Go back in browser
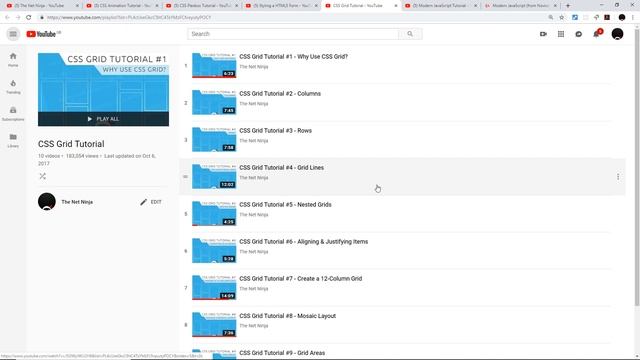 point(7,18)
